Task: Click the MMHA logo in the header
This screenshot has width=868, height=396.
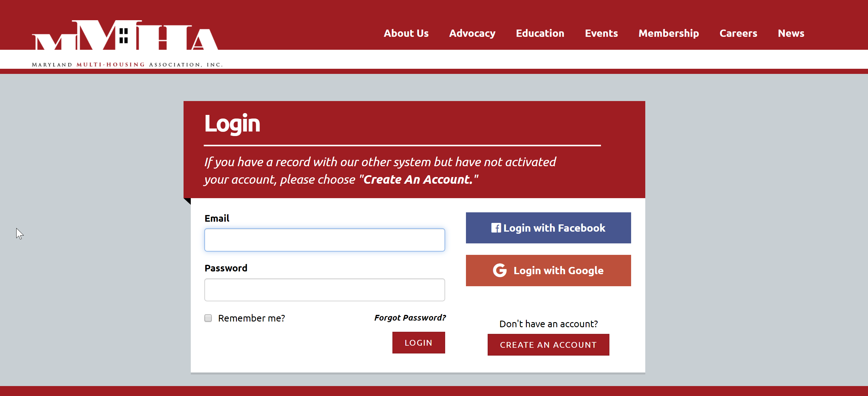Action: (125, 36)
